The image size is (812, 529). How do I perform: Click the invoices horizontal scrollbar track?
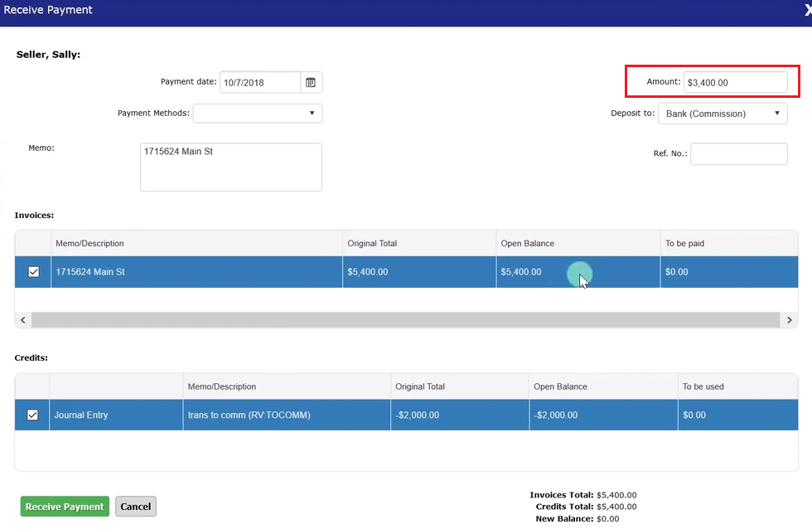[x=404, y=320]
